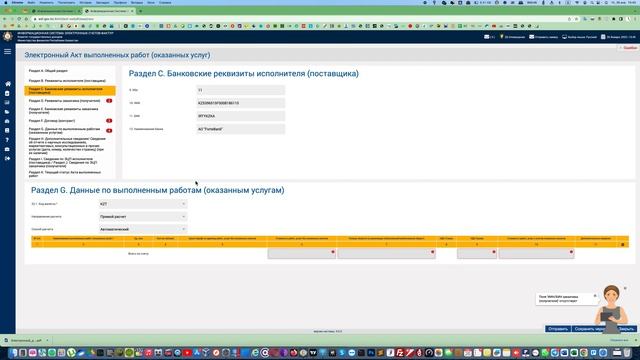Click the folder icon in left sidebar
This screenshot has width=640, height=360.
coord(7,112)
